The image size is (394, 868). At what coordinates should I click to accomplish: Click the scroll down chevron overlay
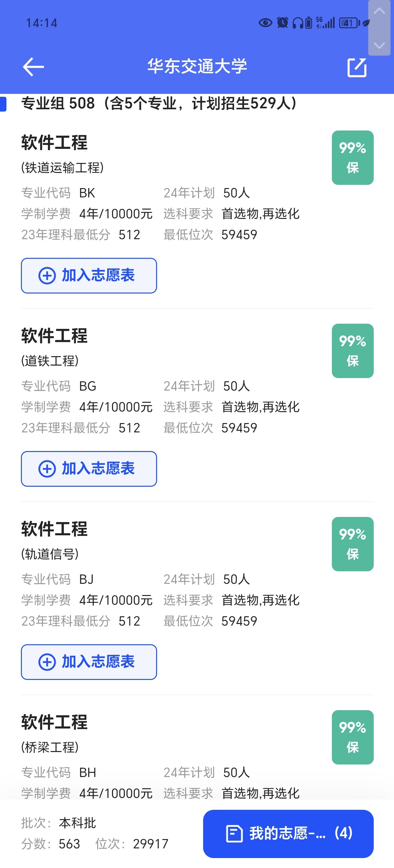coord(379,45)
